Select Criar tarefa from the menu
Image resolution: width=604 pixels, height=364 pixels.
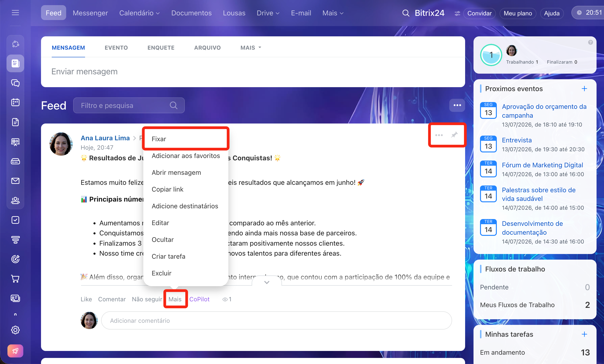(x=186, y=256)
